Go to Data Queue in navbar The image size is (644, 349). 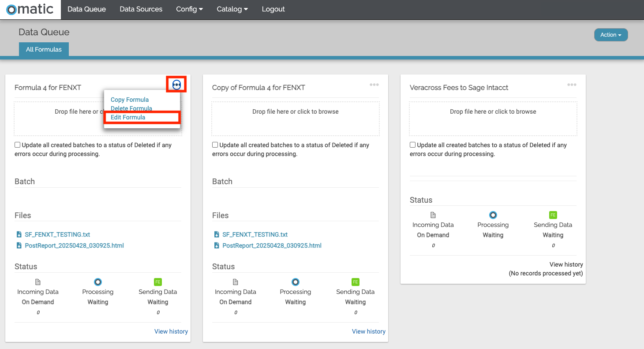coord(86,9)
